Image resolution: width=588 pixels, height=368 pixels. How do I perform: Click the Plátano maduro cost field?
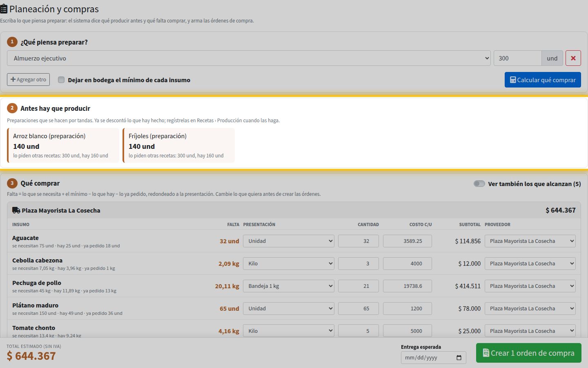pos(408,308)
